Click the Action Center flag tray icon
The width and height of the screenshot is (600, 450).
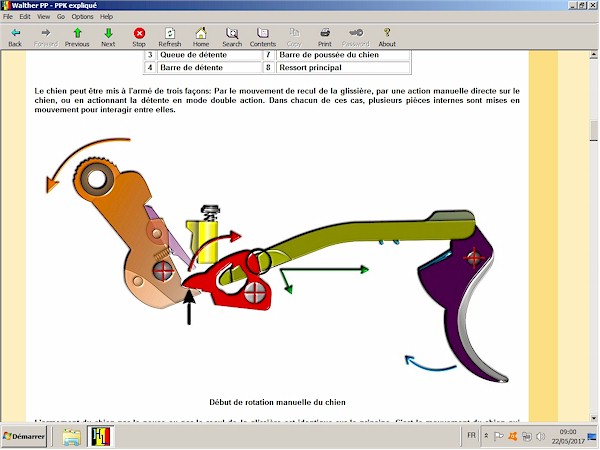pos(499,436)
